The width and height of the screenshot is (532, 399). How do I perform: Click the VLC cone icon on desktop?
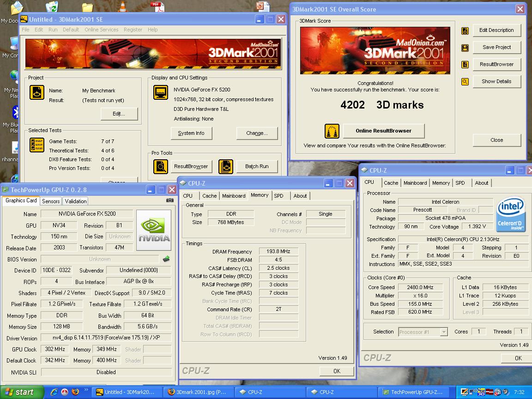coord(122,6)
